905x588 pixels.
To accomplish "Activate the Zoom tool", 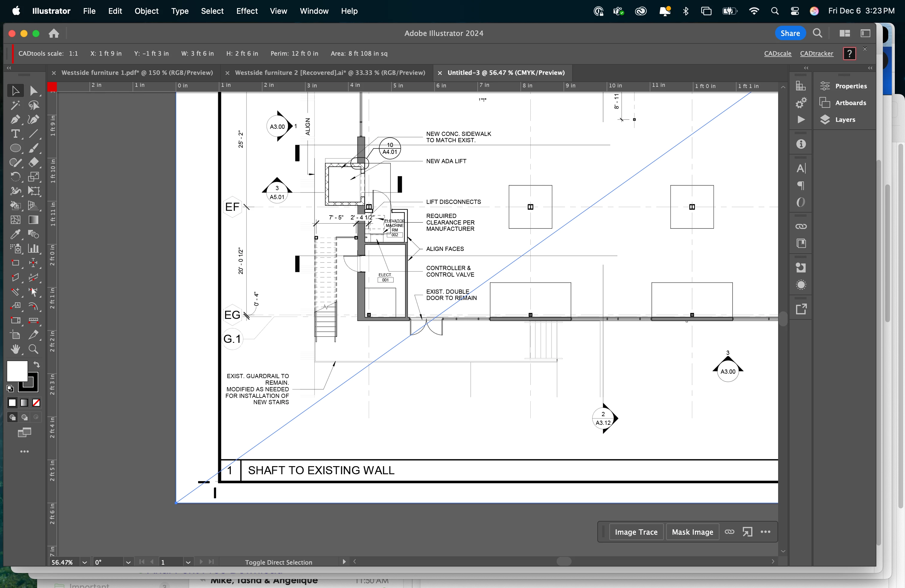I will [x=34, y=349].
